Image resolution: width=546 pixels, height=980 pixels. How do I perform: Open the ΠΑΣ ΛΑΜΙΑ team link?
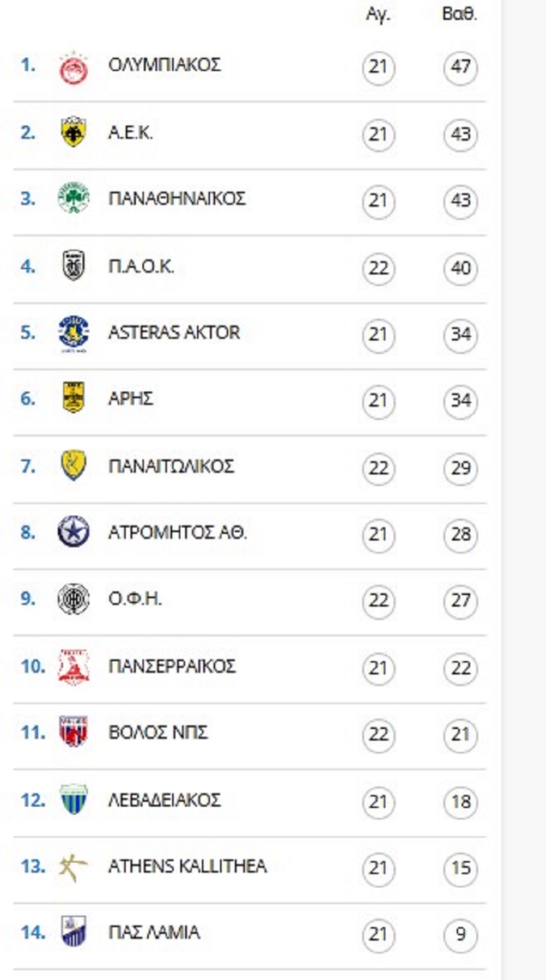[x=154, y=933]
